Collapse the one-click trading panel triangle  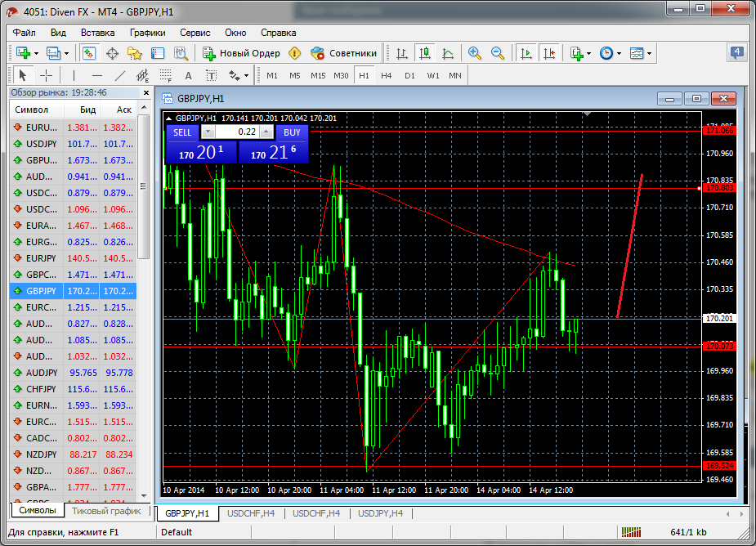(x=168, y=119)
